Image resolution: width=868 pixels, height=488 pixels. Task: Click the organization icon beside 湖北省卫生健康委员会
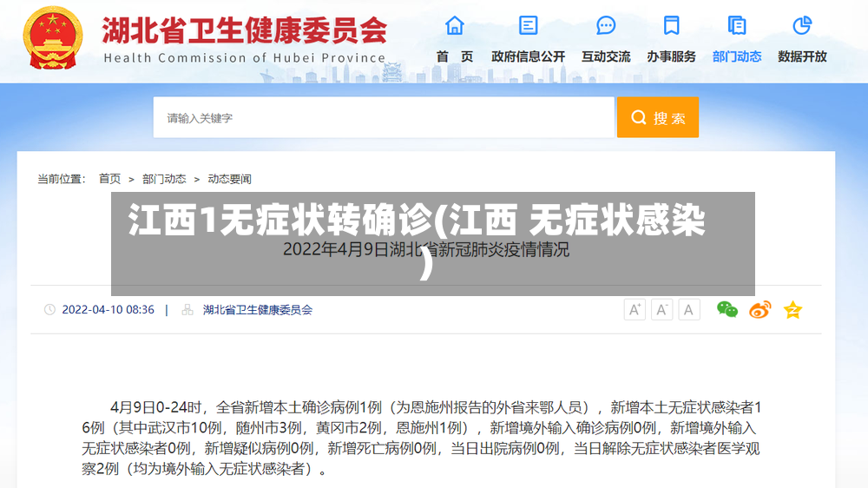tap(187, 310)
